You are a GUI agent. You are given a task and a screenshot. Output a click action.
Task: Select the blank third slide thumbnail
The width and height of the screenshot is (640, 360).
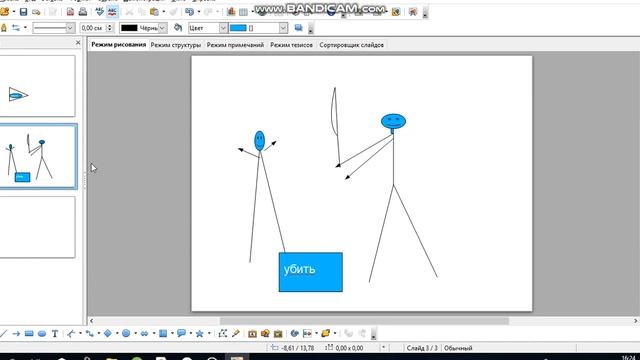point(37,227)
